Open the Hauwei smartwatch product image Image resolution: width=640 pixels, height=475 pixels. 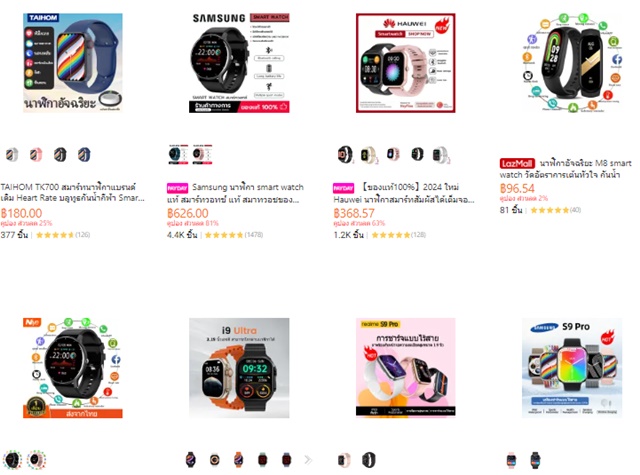406,63
